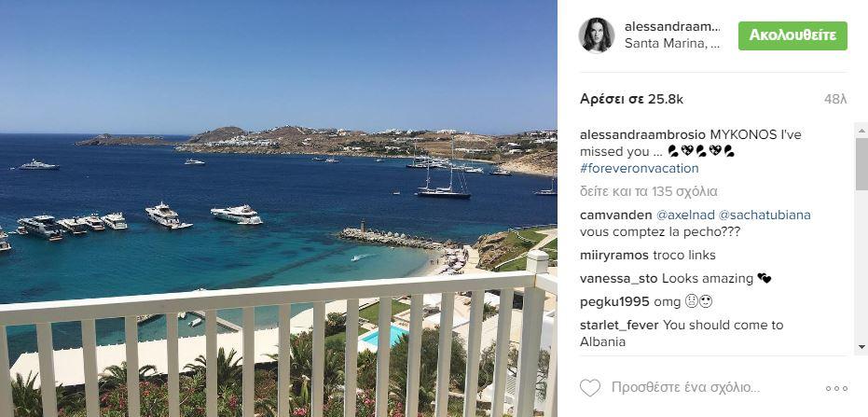The image size is (868, 417).
Task: Open the three-dots more options menu
Action: coord(836,388)
